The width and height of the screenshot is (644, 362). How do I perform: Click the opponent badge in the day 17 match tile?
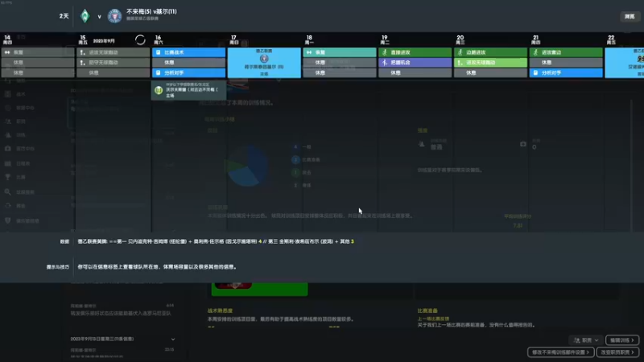264,59
